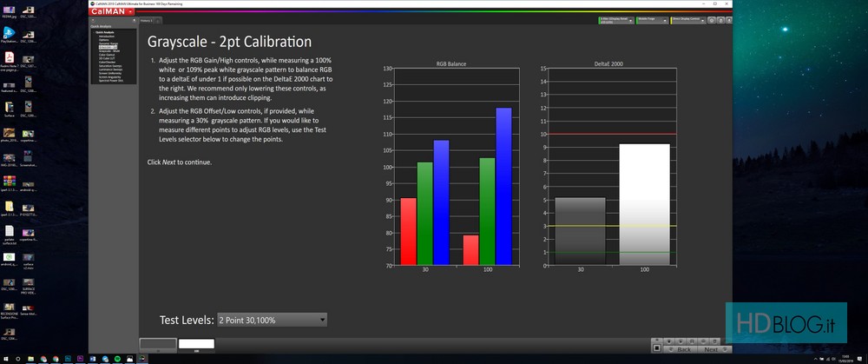868x364 pixels.
Task: Open the Direct Display Control dropdown
Action: pos(688,21)
